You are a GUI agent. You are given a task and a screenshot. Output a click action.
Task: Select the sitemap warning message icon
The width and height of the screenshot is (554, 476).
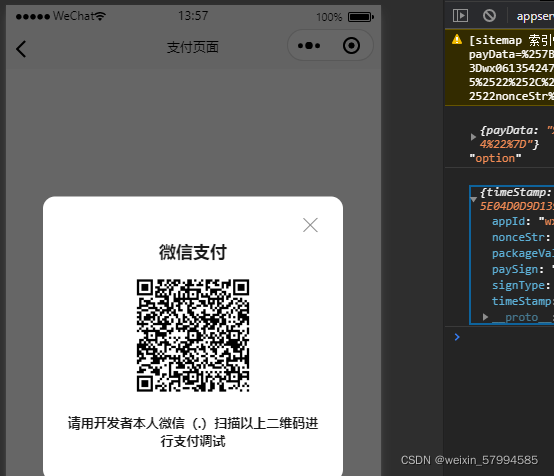point(457,39)
